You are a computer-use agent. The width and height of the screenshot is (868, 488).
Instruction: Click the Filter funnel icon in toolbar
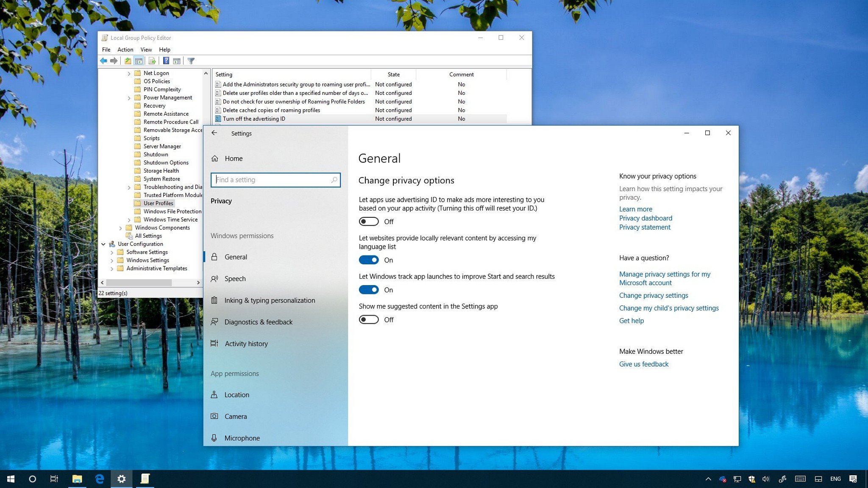point(191,61)
